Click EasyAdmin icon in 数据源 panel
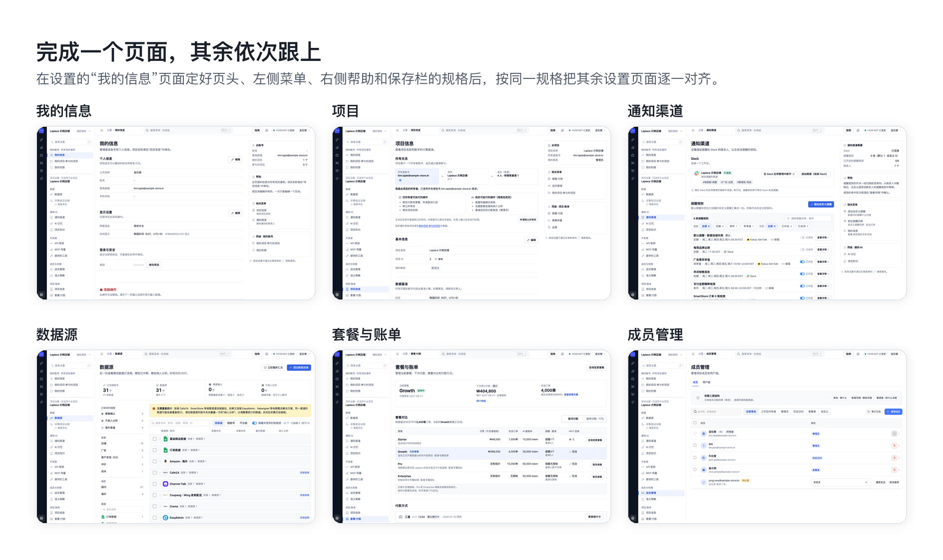The width and height of the screenshot is (943, 560). coord(165,518)
